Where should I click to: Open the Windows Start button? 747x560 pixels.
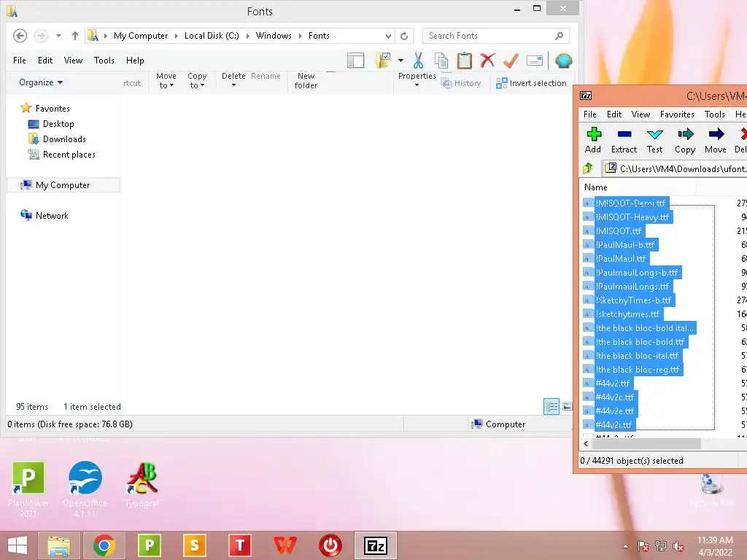pos(18,545)
